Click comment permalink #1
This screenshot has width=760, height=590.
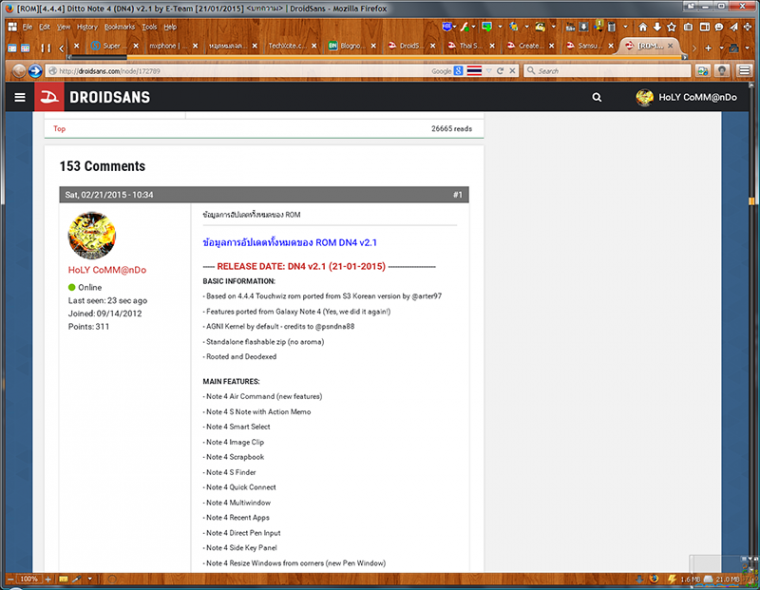tap(458, 195)
